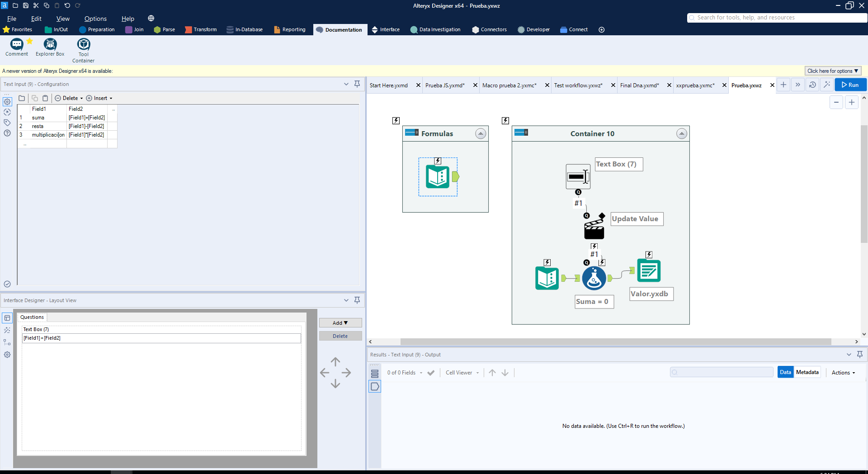
Task: Select the Output Data tool Valor.yxdb
Action: click(x=648, y=270)
